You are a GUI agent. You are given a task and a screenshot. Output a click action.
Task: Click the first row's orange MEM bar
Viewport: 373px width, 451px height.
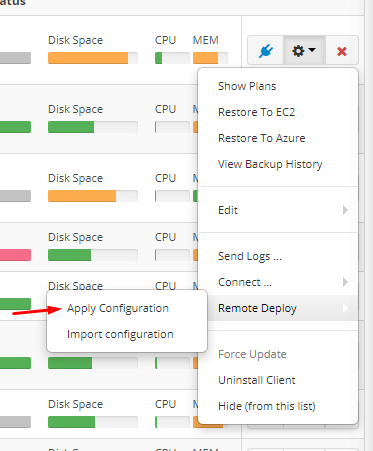tap(206, 58)
